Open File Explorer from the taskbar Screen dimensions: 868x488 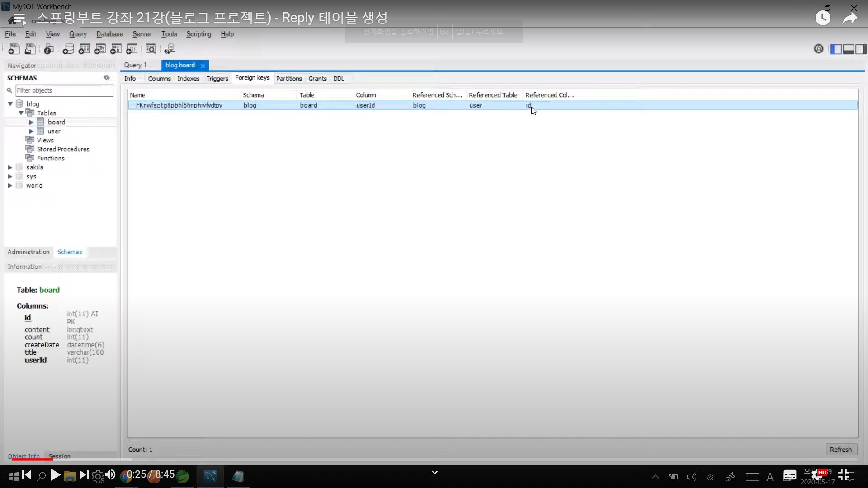70,476
